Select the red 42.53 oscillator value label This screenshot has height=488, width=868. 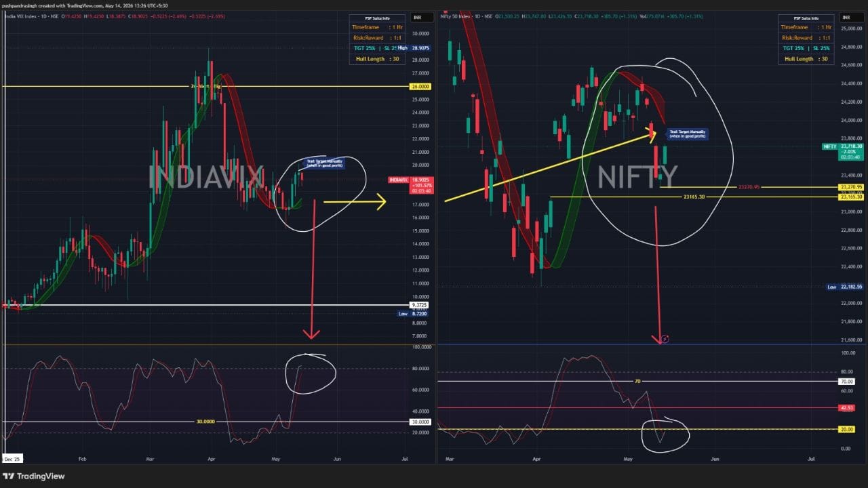847,408
